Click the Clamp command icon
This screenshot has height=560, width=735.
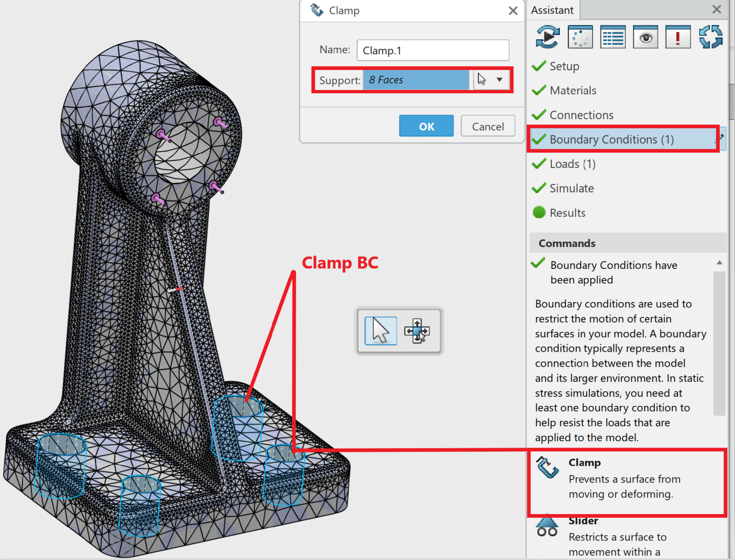click(x=547, y=468)
